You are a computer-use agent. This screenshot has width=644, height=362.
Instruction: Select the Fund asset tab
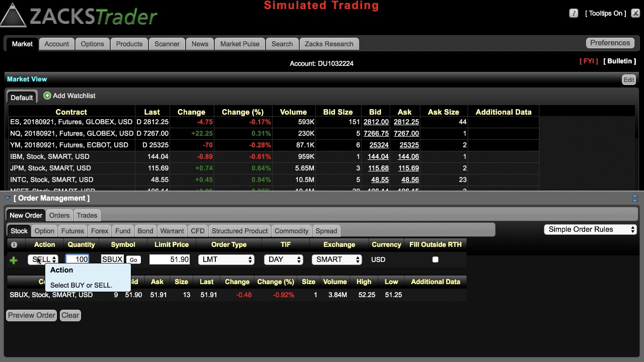coord(123,231)
